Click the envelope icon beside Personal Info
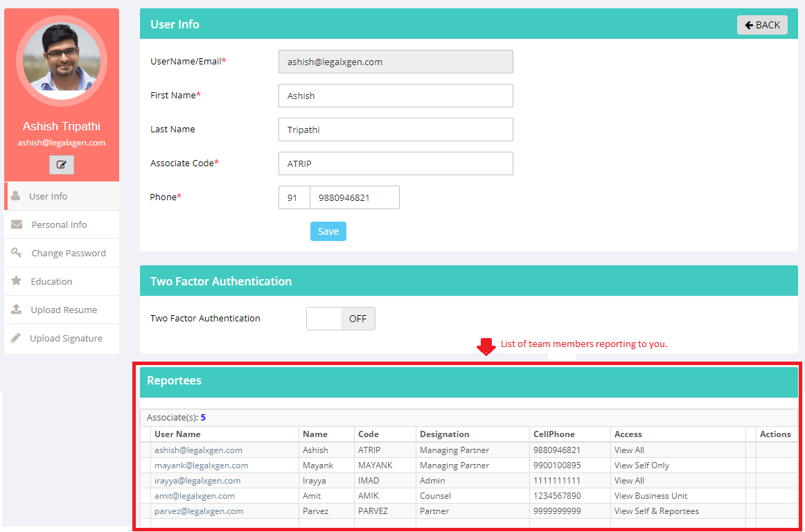The height and width of the screenshot is (532, 805). click(17, 224)
